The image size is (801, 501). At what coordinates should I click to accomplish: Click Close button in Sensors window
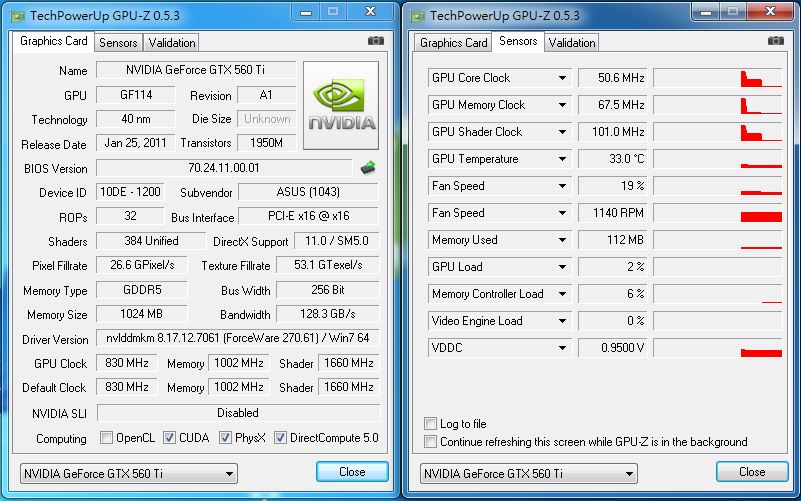[x=752, y=472]
